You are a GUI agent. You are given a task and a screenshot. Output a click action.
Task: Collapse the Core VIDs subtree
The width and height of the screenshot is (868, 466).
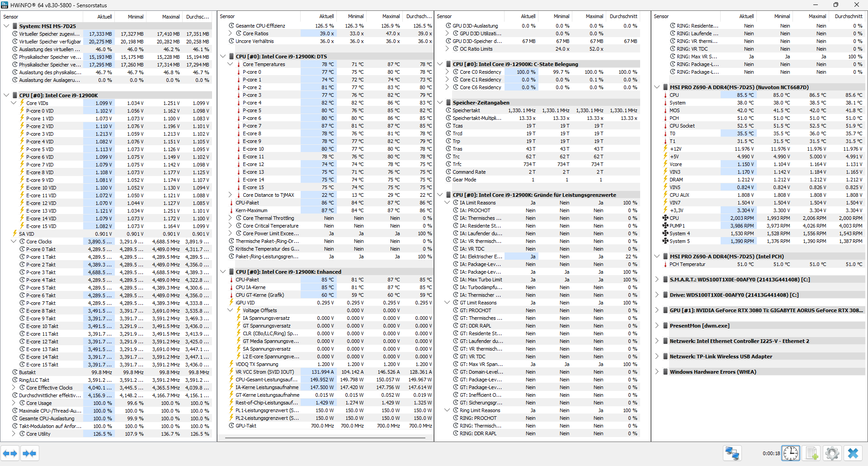pos(14,103)
